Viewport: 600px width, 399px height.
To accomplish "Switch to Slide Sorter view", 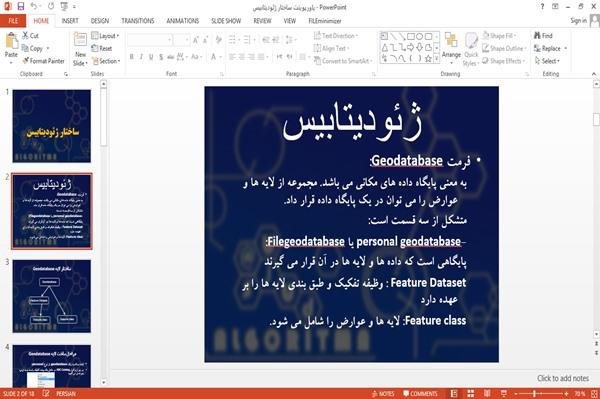I will [x=471, y=394].
